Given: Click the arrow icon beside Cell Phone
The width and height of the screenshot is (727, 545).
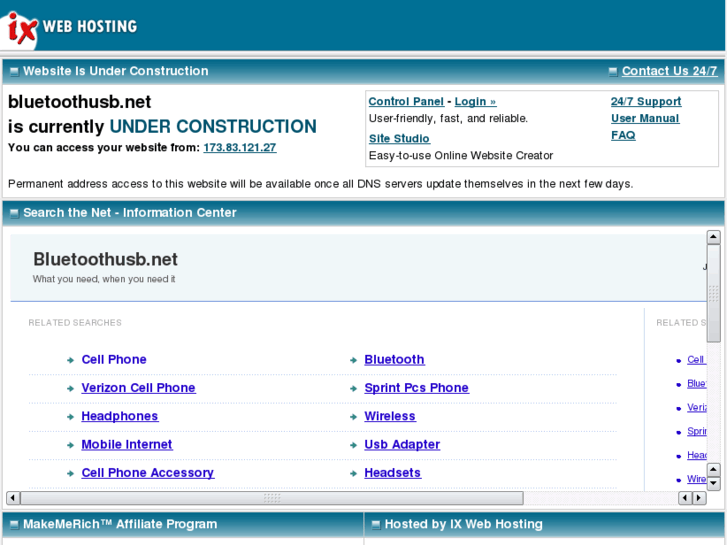Looking at the screenshot, I should click(70, 360).
